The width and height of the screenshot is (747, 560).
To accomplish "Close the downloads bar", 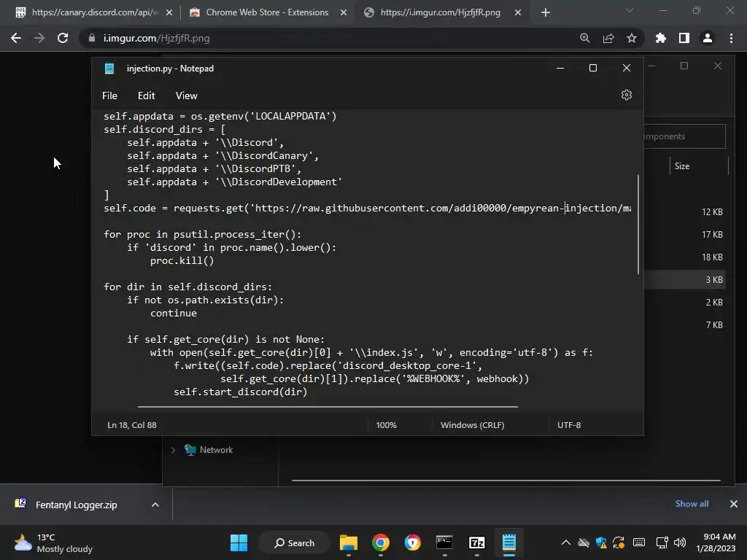I will (x=734, y=504).
